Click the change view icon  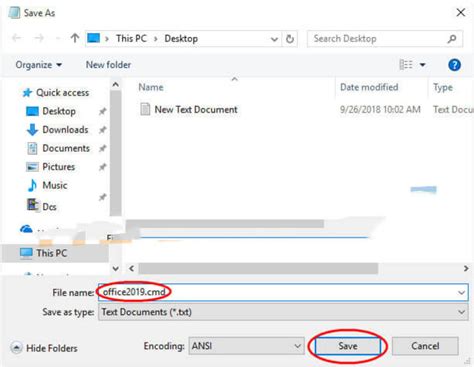point(406,65)
